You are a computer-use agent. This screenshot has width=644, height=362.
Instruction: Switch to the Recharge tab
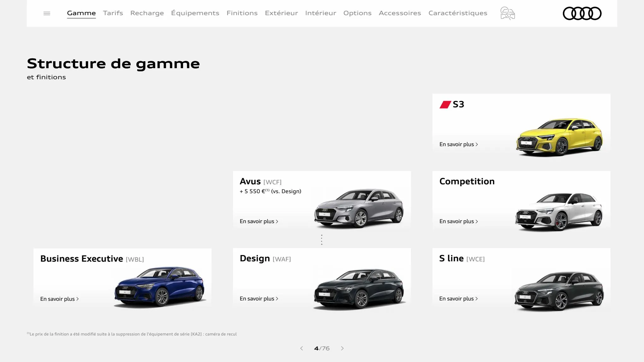(147, 13)
